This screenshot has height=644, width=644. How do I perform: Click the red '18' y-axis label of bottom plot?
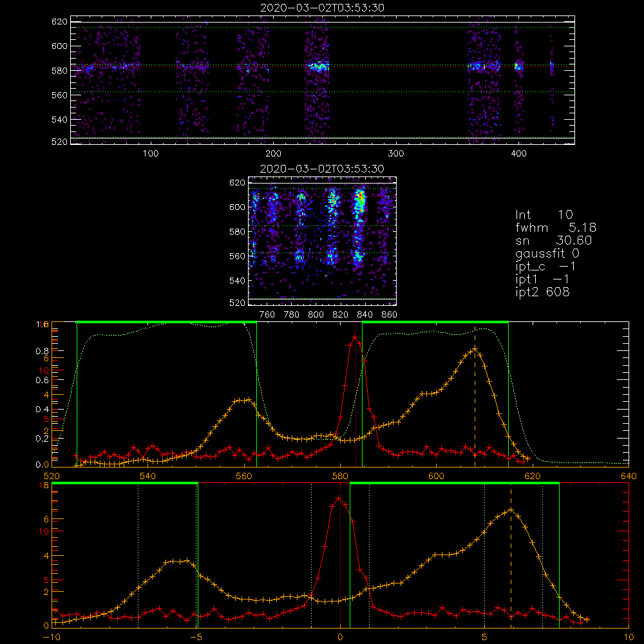[x=44, y=486]
